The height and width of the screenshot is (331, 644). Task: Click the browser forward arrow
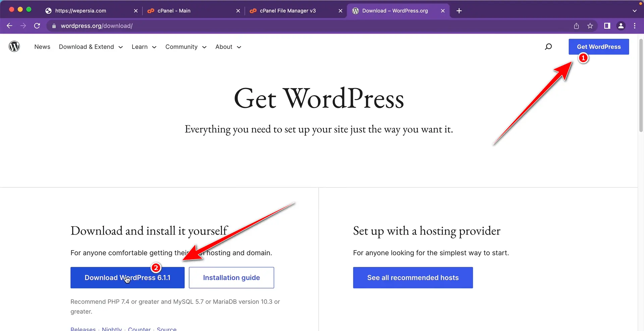tap(23, 26)
